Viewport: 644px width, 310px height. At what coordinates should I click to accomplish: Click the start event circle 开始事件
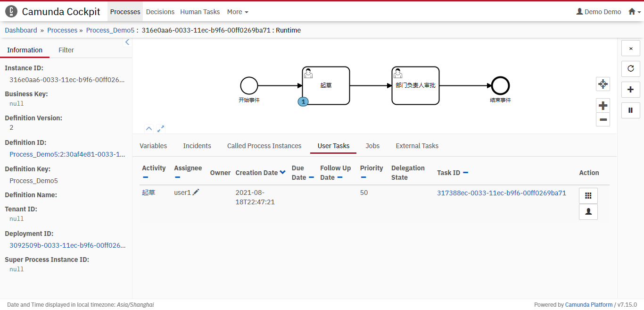pyautogui.click(x=249, y=86)
